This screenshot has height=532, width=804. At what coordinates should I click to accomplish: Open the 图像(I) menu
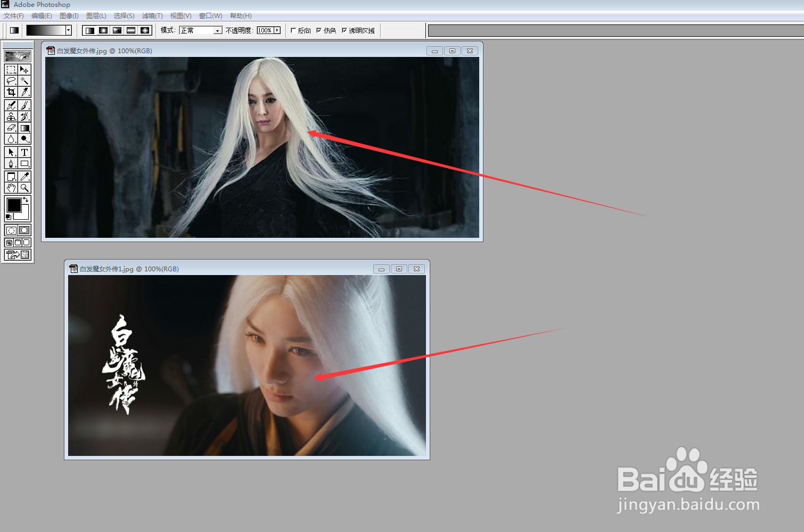tap(69, 16)
